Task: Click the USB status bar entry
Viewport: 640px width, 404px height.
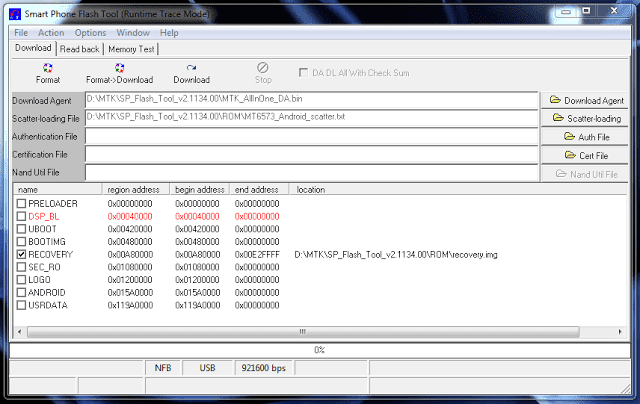Action: click(207, 368)
